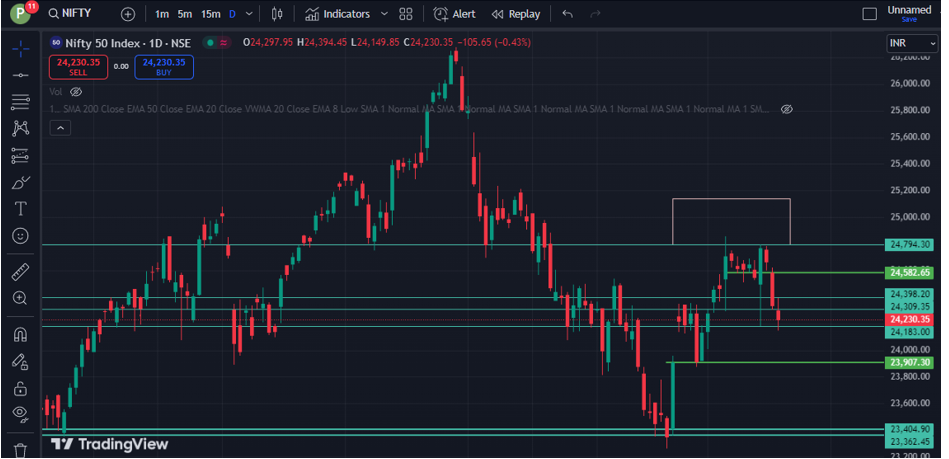
Task: Click the NSE 50 logo badge
Action: 56,43
